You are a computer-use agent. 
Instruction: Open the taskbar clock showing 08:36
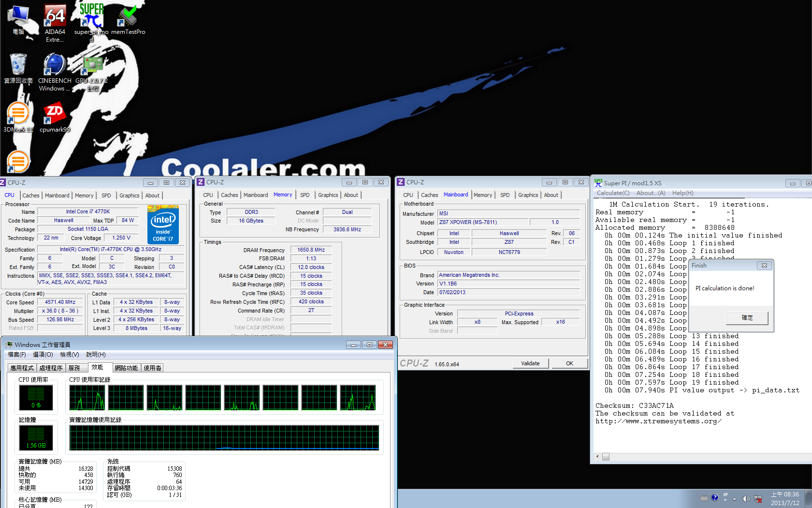785,498
